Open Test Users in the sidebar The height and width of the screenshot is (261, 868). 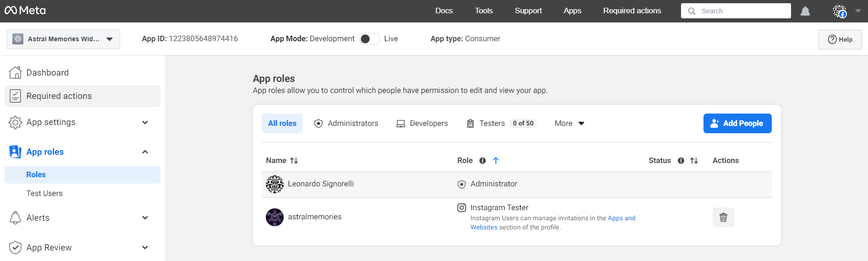click(x=44, y=194)
